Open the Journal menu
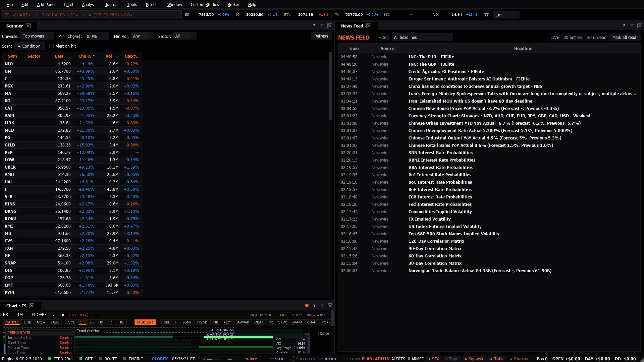The image size is (644, 362). (112, 4)
